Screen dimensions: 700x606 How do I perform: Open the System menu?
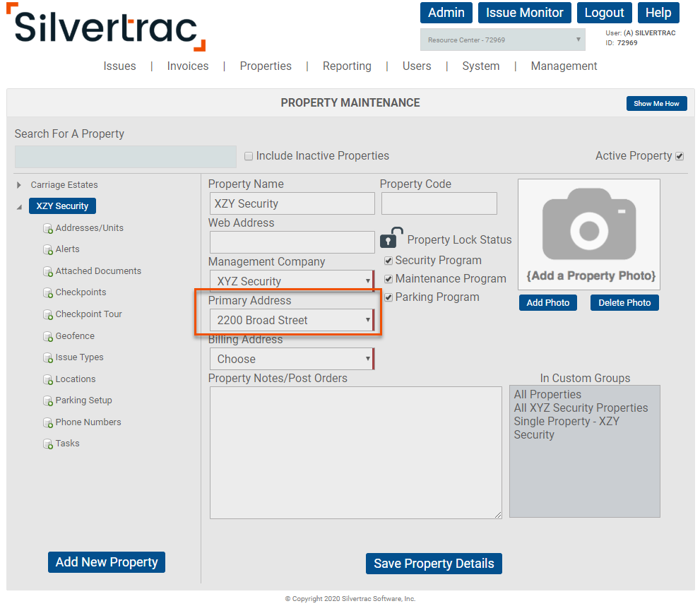481,66
